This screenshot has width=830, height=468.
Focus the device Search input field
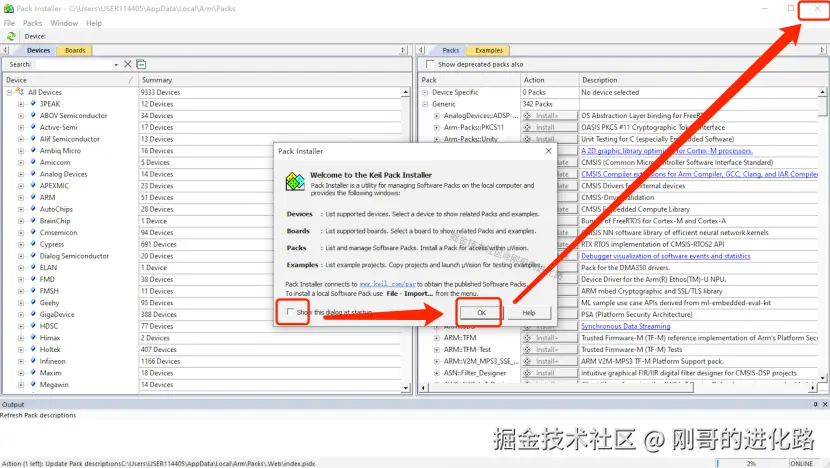tap(74, 65)
